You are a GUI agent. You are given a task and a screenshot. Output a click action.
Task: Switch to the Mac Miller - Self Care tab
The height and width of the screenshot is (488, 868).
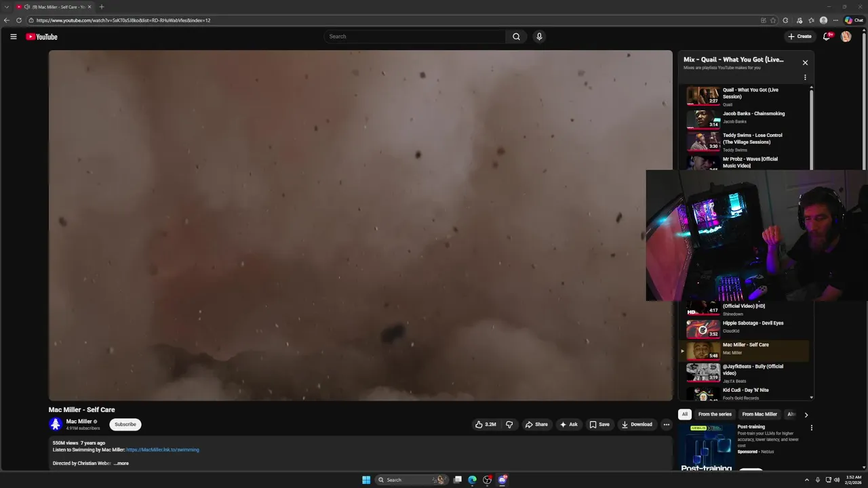coord(54,7)
